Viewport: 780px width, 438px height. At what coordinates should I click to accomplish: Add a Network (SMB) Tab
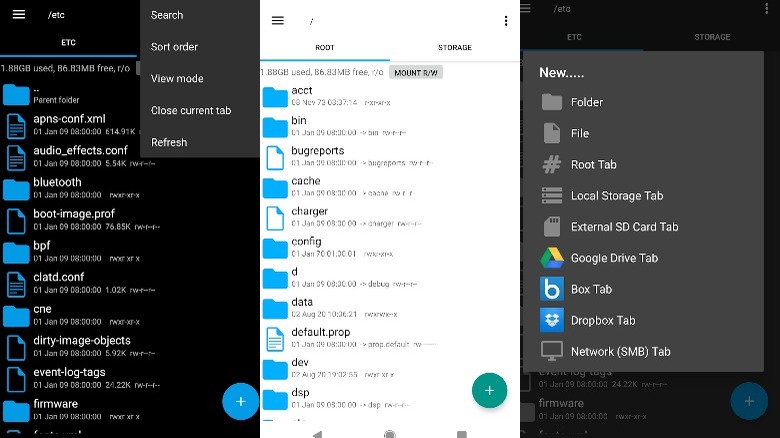pyautogui.click(x=620, y=351)
